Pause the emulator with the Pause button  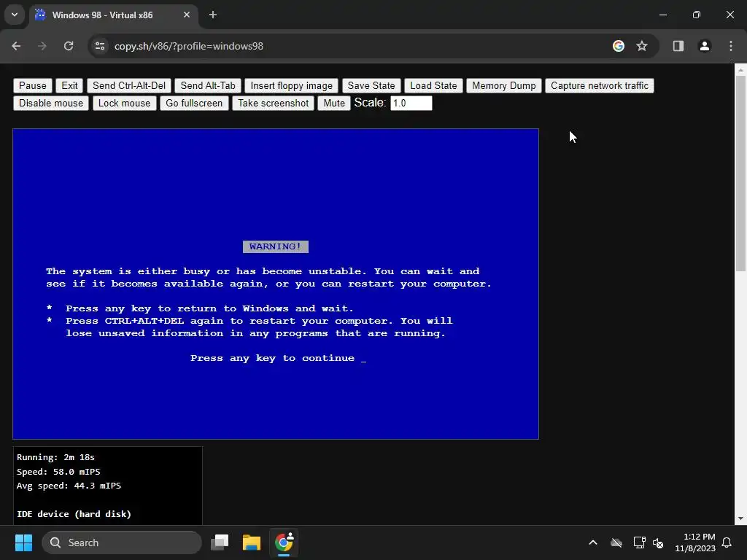pos(32,86)
